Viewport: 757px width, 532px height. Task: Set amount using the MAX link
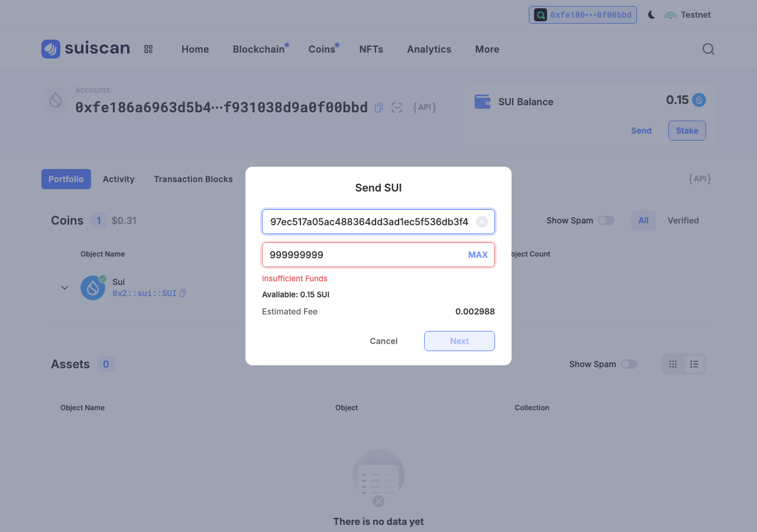[478, 255]
